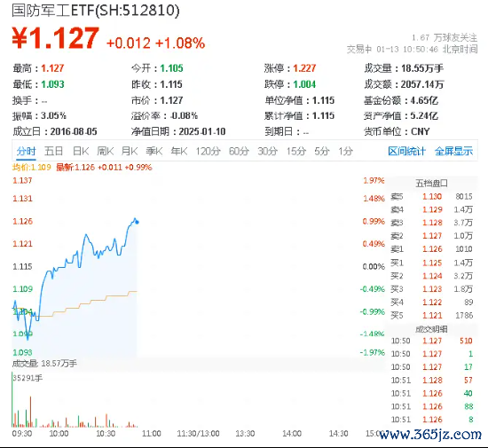Open the 月K chart tab
Viewport: 488px width, 448px height.
pos(130,151)
